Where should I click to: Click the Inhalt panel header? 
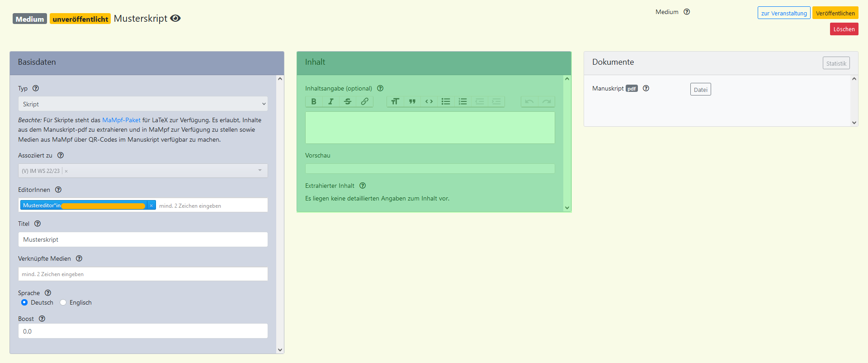pyautogui.click(x=434, y=63)
